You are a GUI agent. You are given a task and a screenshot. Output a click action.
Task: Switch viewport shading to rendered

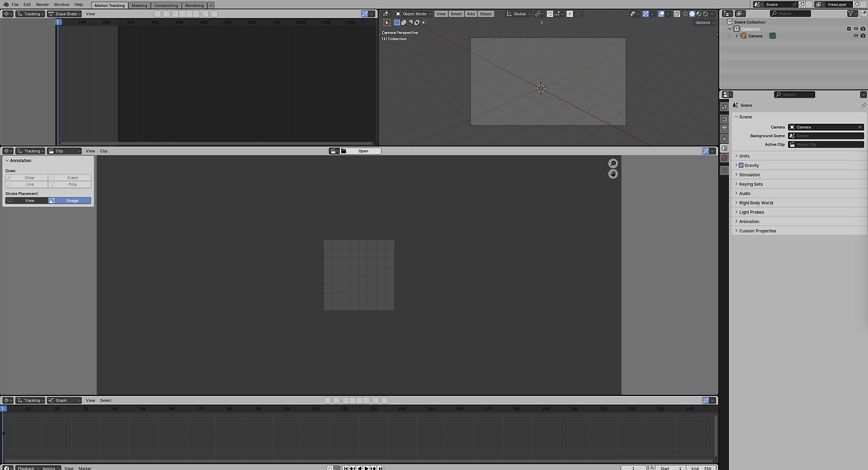click(x=705, y=14)
